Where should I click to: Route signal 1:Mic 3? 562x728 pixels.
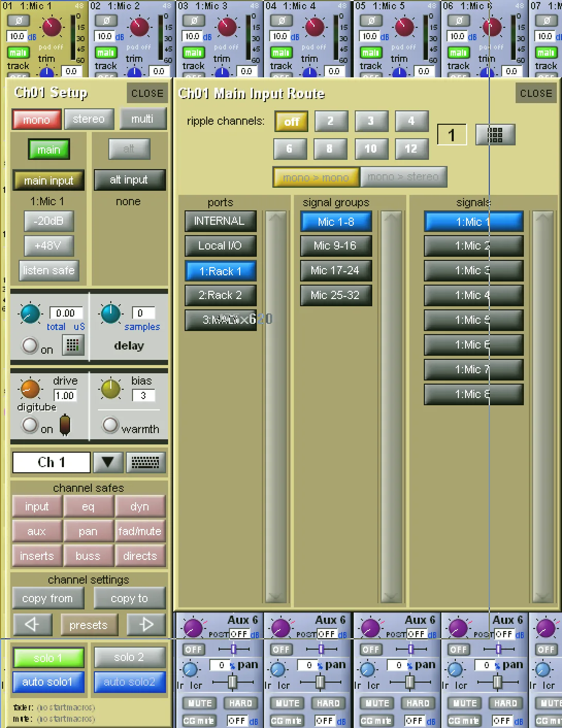tap(473, 271)
